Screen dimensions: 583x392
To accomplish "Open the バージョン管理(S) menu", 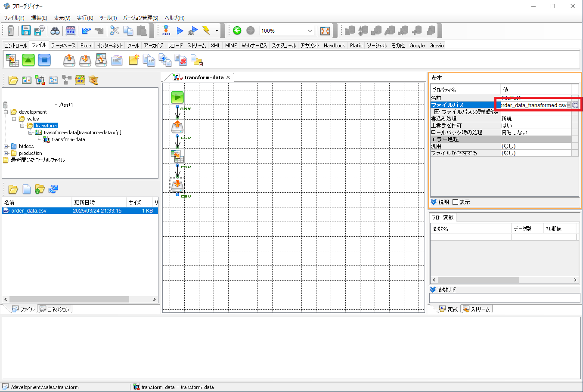I will click(x=140, y=18).
